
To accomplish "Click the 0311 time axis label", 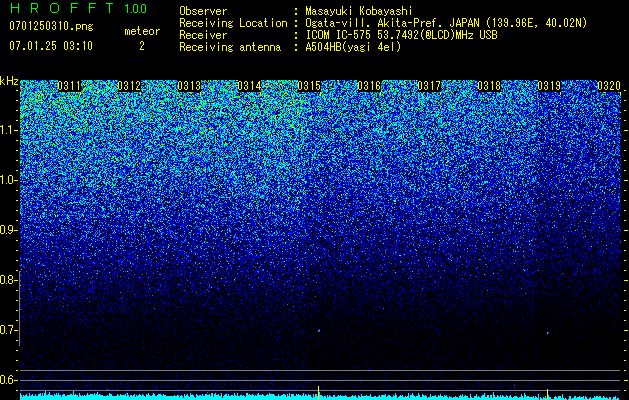I will (69, 86).
